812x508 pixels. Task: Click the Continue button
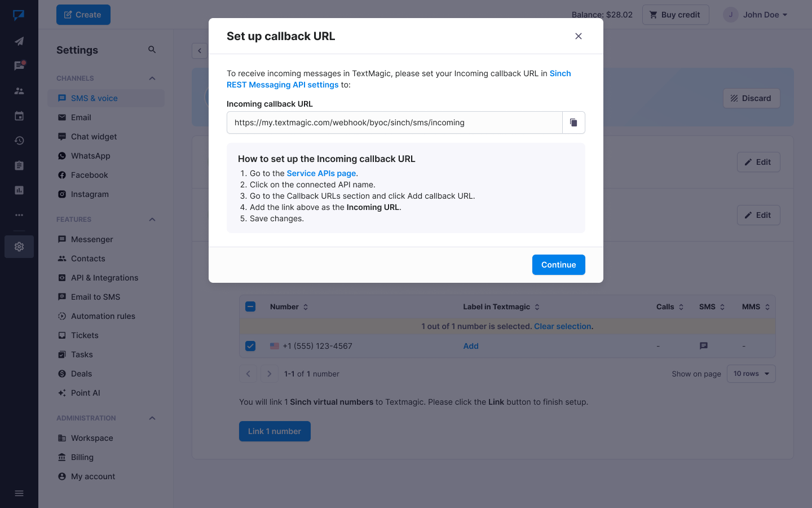(558, 264)
